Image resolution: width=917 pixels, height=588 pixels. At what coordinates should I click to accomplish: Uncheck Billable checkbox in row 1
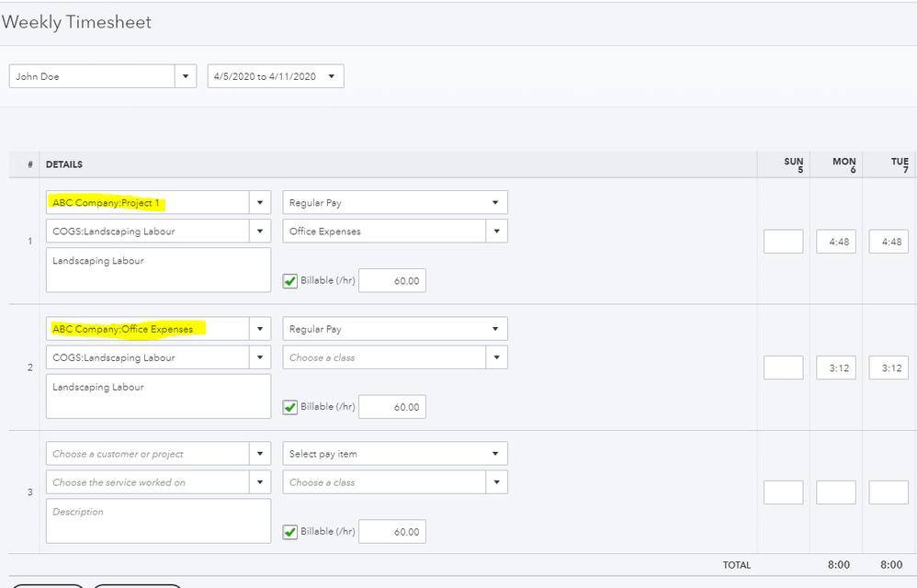(x=290, y=281)
